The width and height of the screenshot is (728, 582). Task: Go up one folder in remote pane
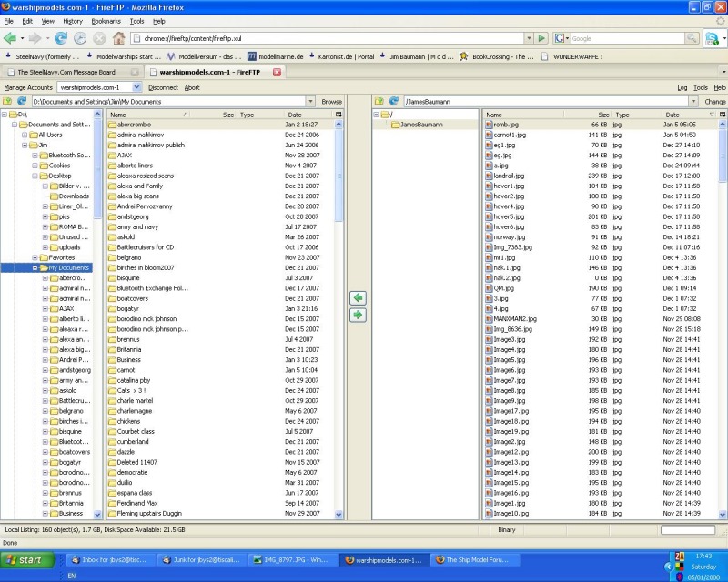(379, 102)
